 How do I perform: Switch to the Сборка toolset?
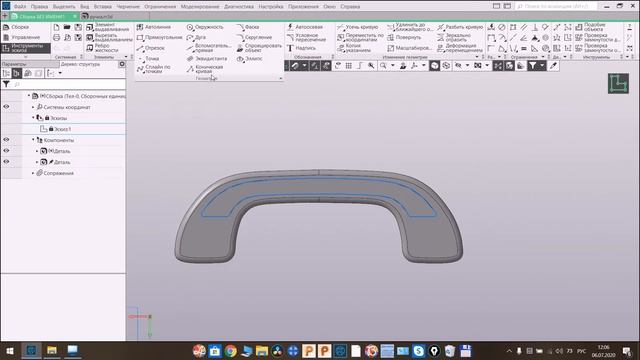[x=16, y=27]
